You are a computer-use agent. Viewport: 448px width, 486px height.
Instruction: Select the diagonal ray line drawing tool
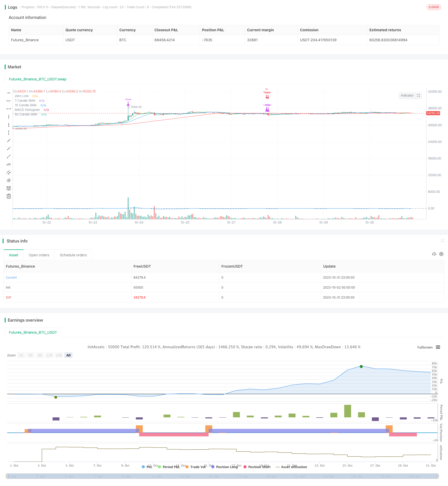(x=9, y=148)
